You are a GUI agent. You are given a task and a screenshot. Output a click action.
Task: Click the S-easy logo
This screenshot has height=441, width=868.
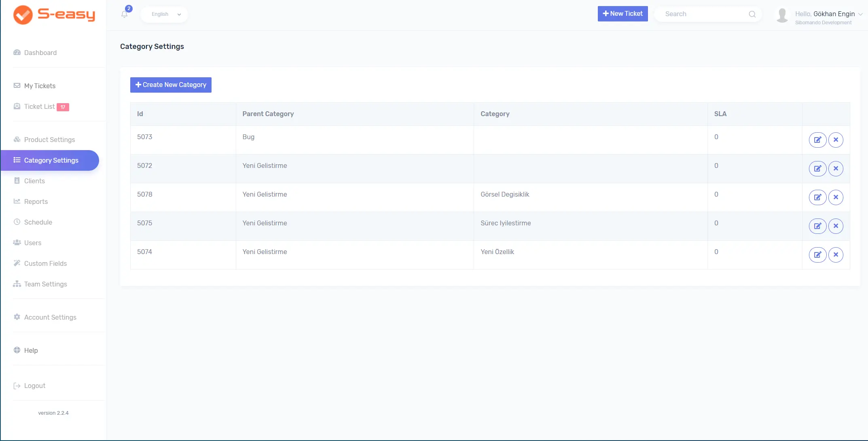point(54,15)
